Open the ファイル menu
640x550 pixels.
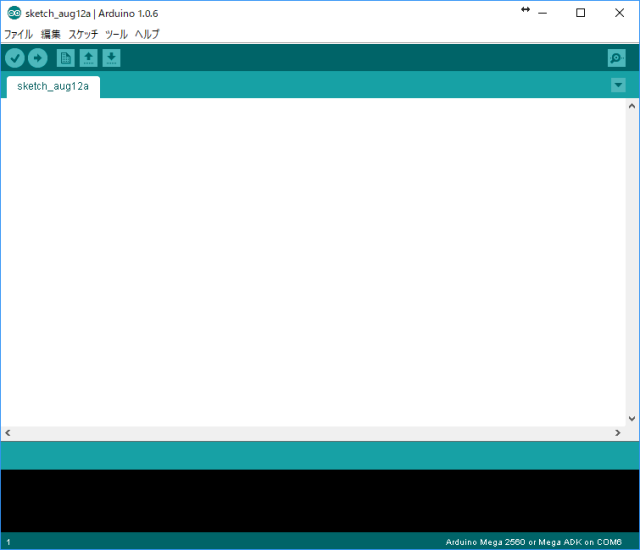pos(18,34)
